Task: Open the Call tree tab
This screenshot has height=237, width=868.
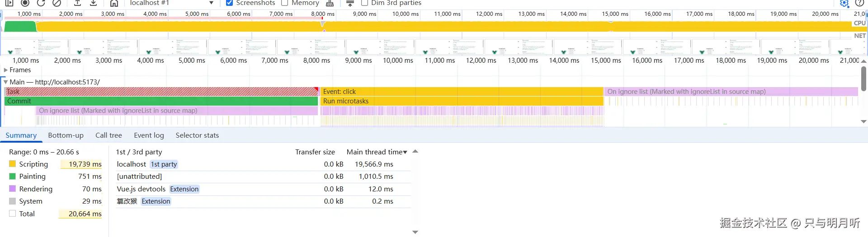Action: (x=108, y=135)
